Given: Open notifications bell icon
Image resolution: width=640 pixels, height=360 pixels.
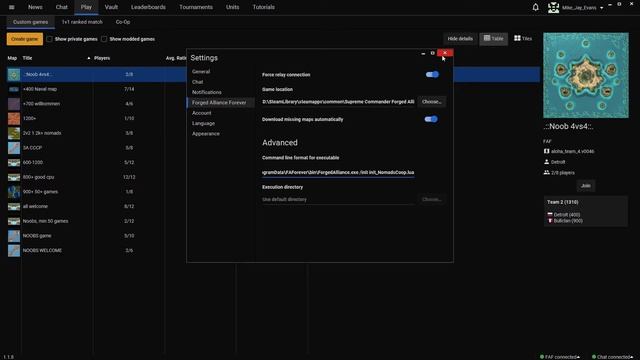Looking at the screenshot, I should coord(536,7).
